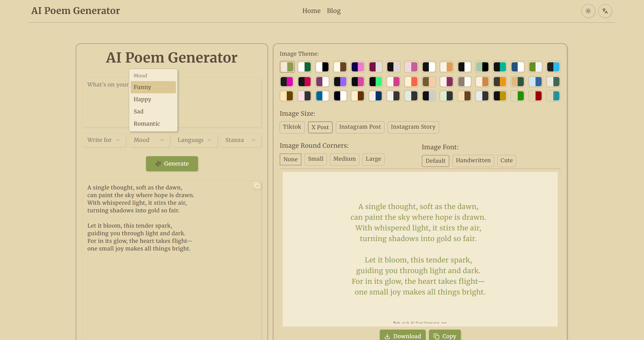
Task: Set image round corners to Medium
Action: 344,159
